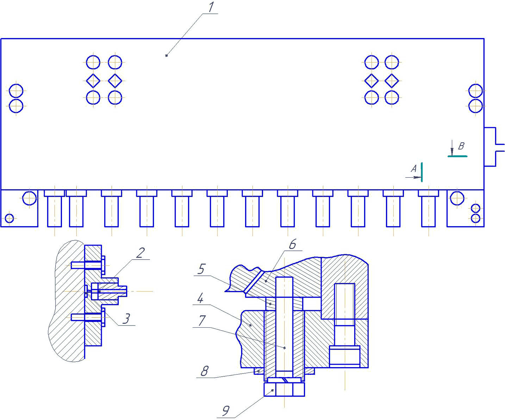Click the view arrow letter A
This screenshot has height=420, width=505.
click(x=414, y=169)
